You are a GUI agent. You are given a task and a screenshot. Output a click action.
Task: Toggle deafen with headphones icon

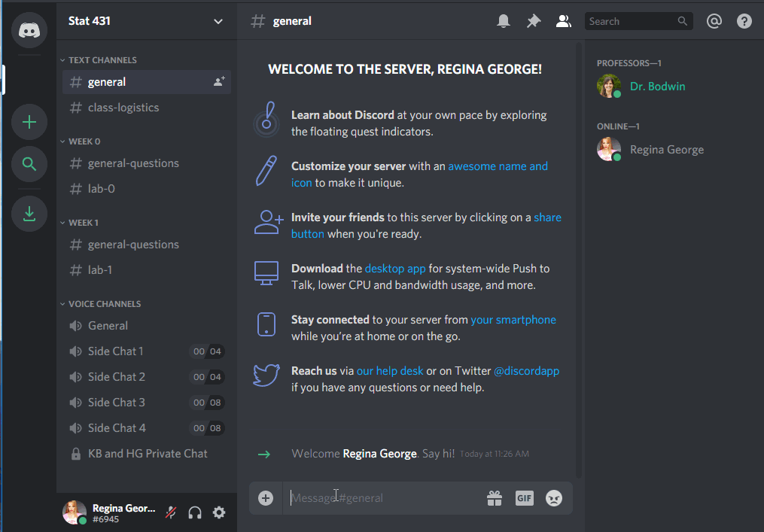pyautogui.click(x=195, y=512)
